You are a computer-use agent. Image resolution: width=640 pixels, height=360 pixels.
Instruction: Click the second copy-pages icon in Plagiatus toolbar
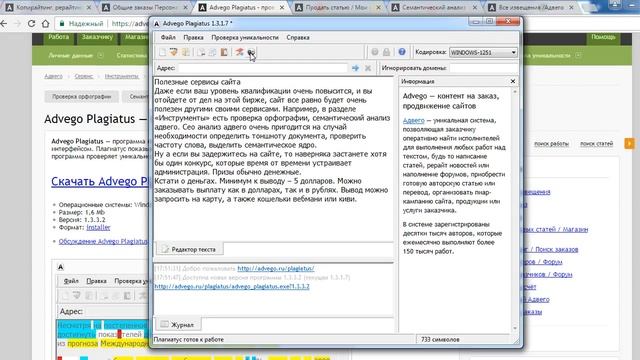coord(213,52)
